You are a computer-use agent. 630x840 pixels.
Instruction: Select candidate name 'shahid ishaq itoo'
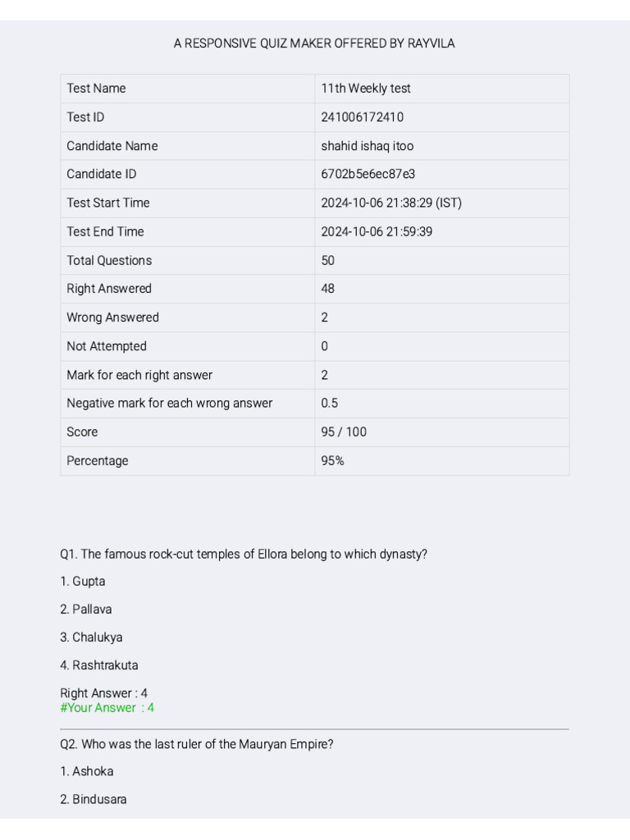pos(367,146)
